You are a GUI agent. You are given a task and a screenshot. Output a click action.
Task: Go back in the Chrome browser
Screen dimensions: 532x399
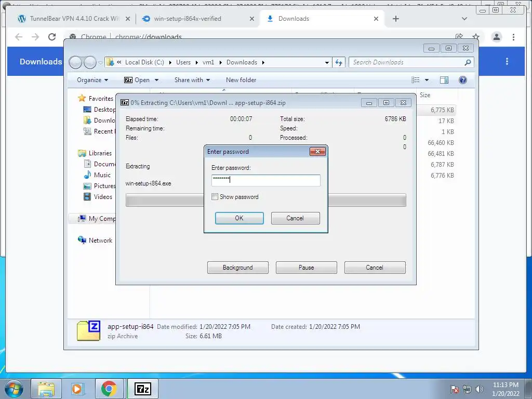19,37
